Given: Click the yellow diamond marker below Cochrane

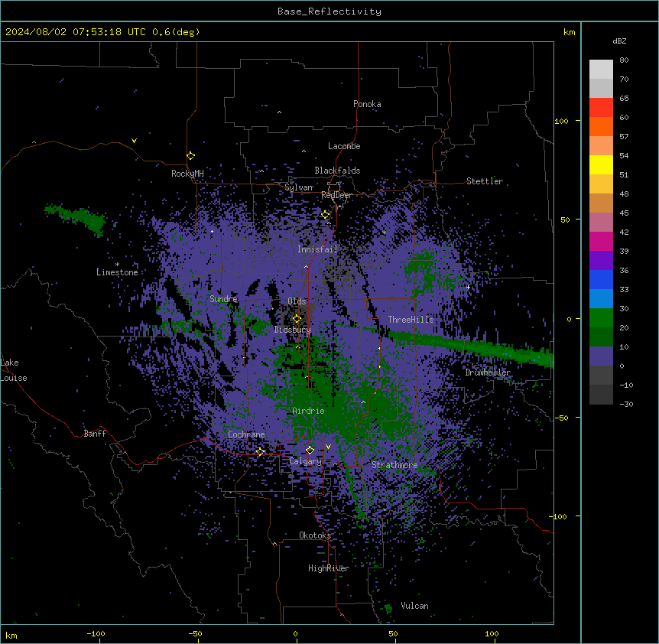Looking at the screenshot, I should pyautogui.click(x=260, y=451).
